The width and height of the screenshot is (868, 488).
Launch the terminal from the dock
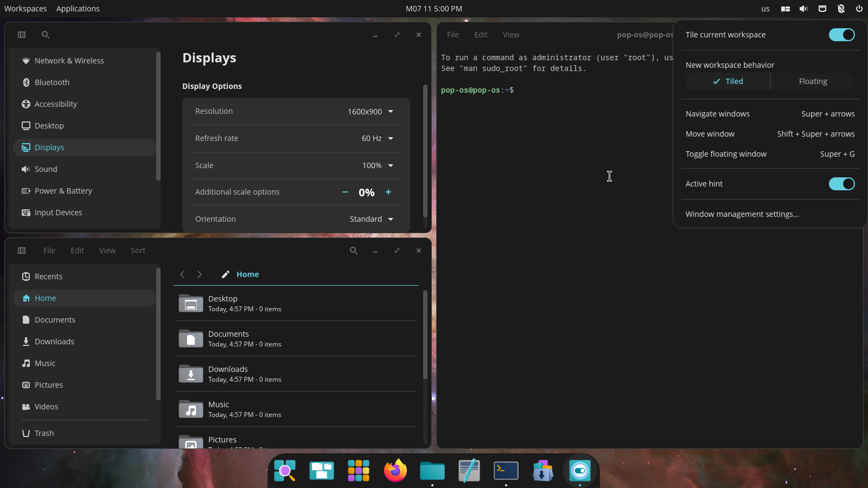[506, 471]
